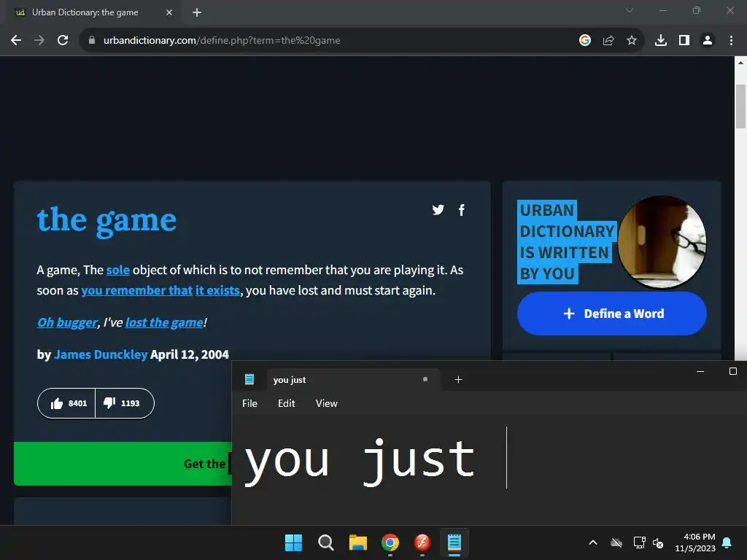
Task: Open Notepad Edit menu
Action: 286,403
